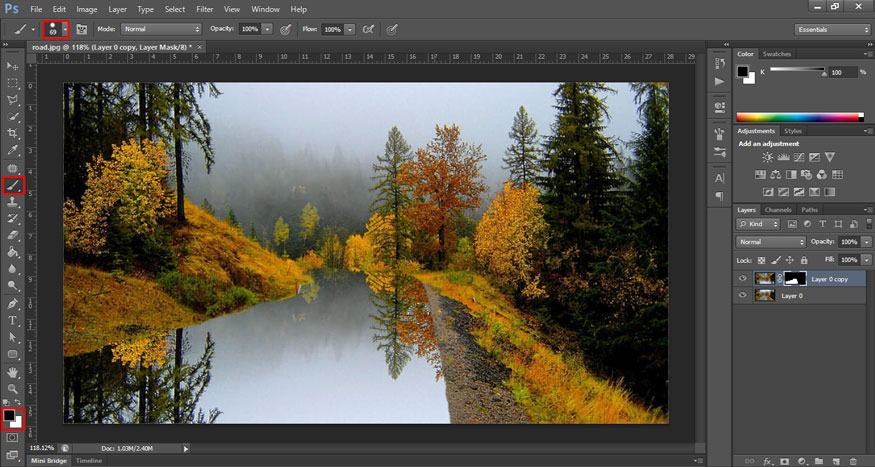Image resolution: width=875 pixels, height=467 pixels.
Task: Select the Horizontal Type tool
Action: [13, 320]
